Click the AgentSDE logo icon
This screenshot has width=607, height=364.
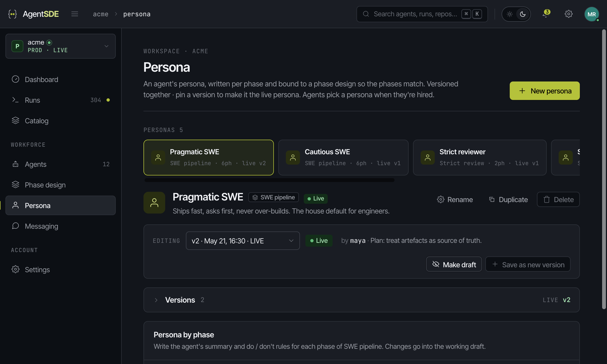(12, 14)
